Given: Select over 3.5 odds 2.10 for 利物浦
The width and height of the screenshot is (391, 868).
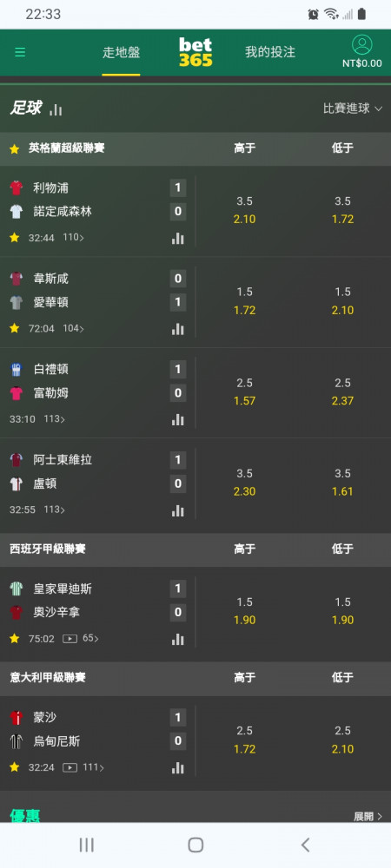Looking at the screenshot, I should [x=245, y=210].
